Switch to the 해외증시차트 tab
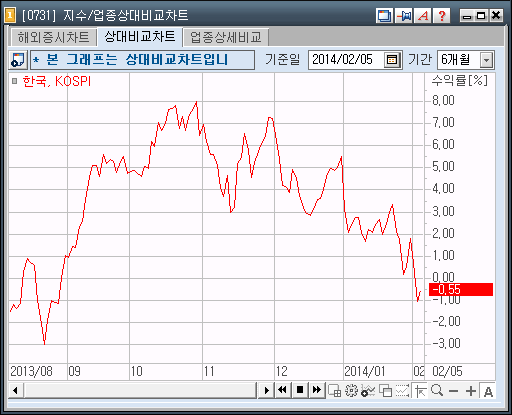The width and height of the screenshot is (512, 415). click(53, 37)
